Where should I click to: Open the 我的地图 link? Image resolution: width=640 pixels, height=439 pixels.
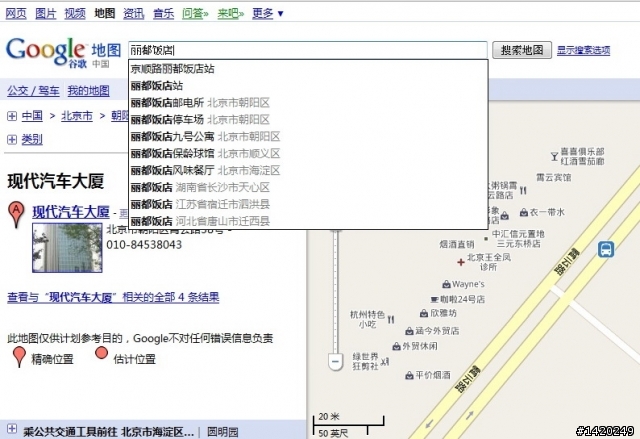click(89, 91)
